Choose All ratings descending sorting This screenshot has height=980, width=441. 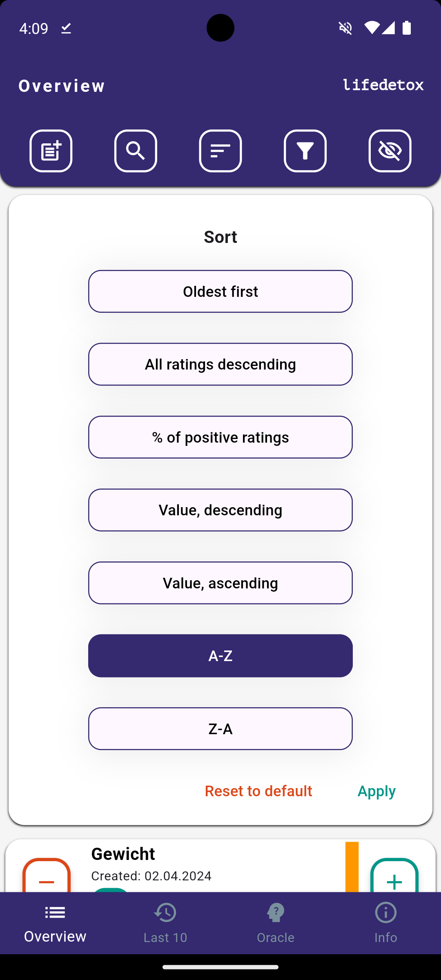(220, 364)
